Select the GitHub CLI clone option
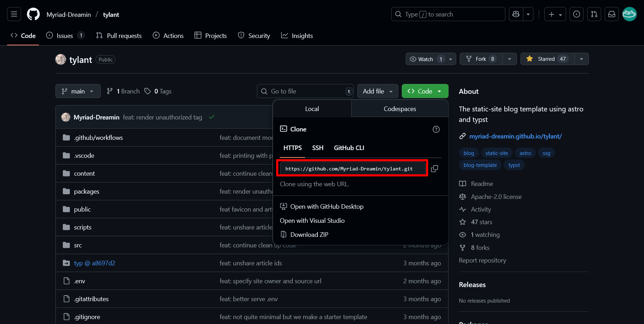This screenshot has width=644, height=324. point(349,148)
